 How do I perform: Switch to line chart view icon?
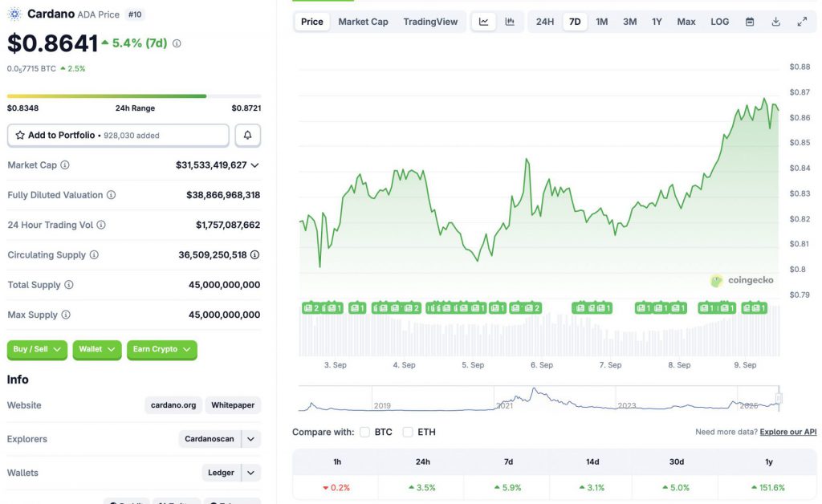[484, 22]
